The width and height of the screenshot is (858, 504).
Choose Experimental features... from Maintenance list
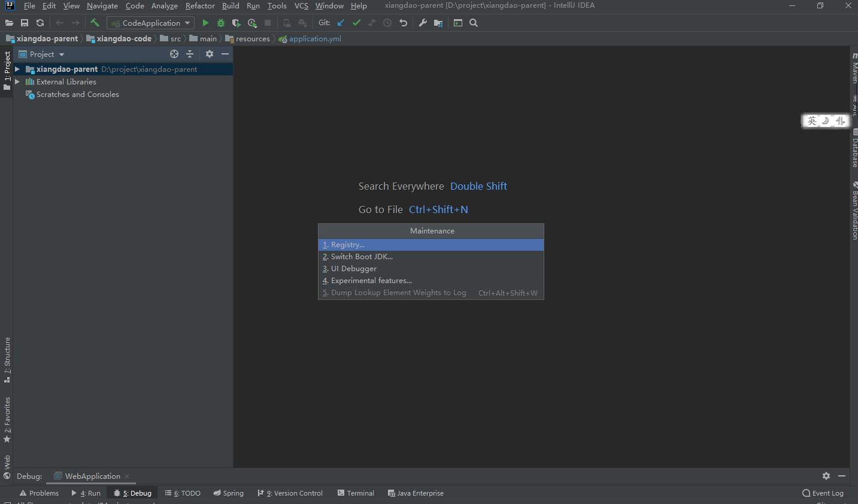(x=371, y=281)
